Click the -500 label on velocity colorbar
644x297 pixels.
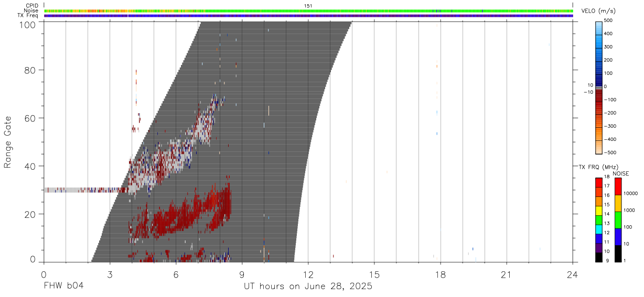coord(609,152)
